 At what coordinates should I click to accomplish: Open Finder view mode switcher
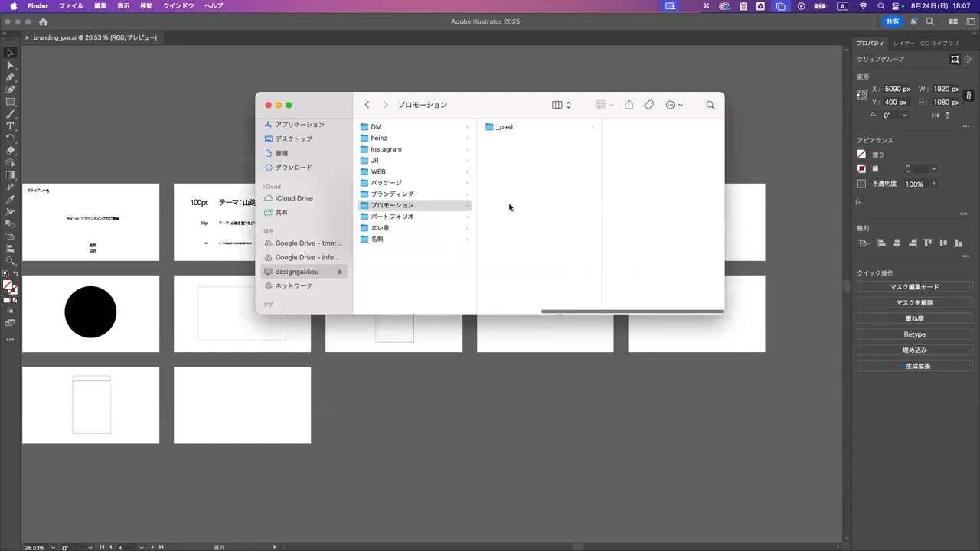coord(562,105)
